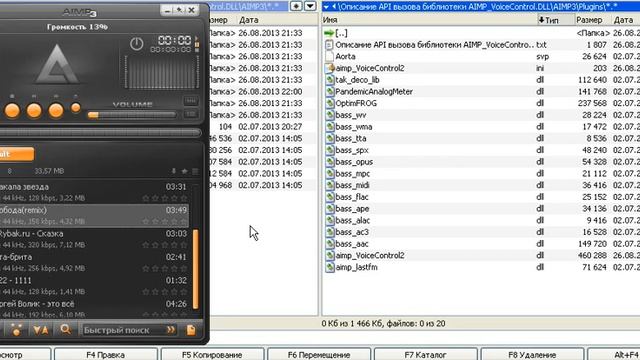Click the OptimFROG file icon
Image resolution: width=640 pixels, height=360 pixels.
tap(330, 103)
